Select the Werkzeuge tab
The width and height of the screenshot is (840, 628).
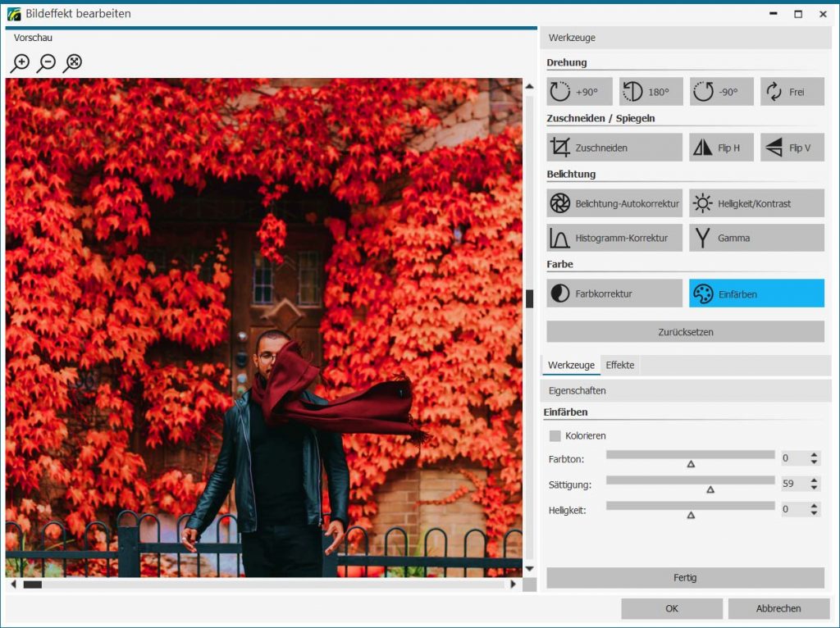pos(571,366)
